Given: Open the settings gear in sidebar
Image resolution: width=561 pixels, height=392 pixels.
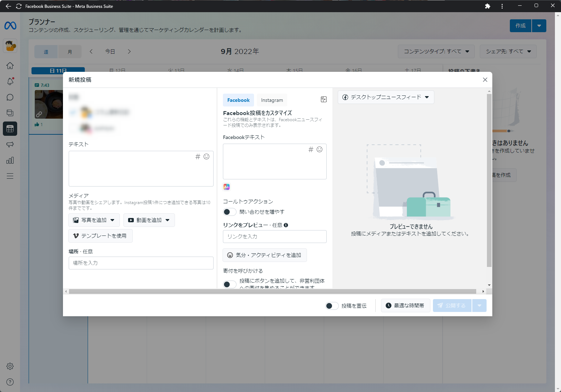Looking at the screenshot, I should click(10, 366).
